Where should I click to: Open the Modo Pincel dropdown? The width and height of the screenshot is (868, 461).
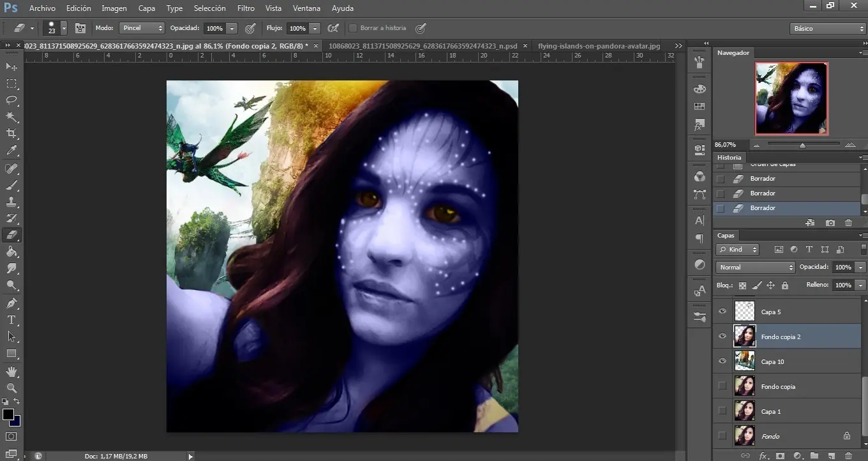pyautogui.click(x=142, y=28)
